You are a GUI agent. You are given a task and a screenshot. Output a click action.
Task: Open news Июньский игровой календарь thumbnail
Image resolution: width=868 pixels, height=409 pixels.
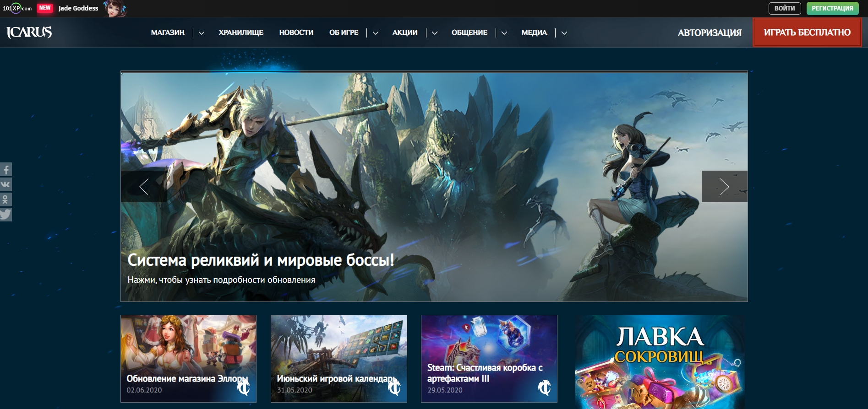click(338, 359)
